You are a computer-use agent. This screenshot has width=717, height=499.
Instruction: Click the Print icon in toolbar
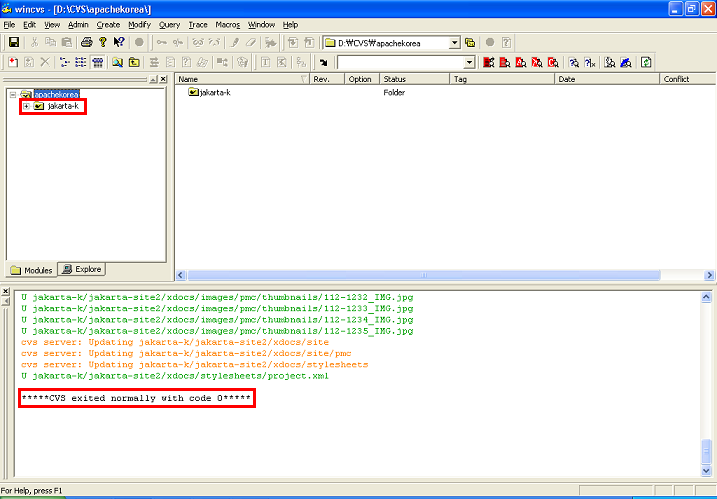[x=86, y=43]
